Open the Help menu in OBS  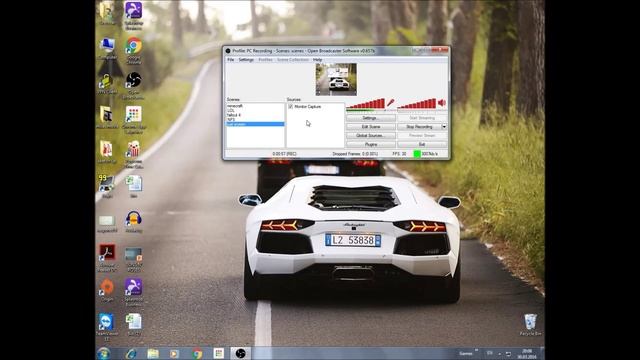pos(318,60)
